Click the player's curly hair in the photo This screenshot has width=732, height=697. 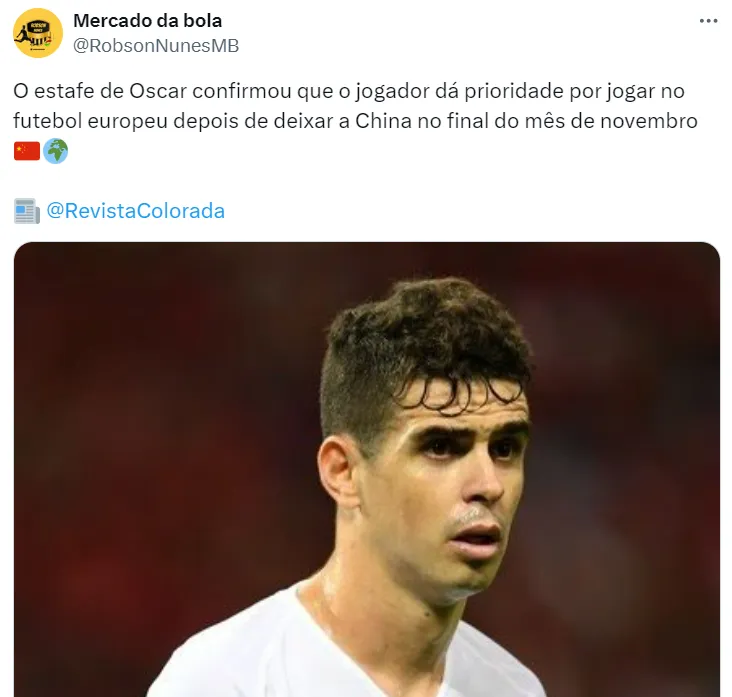click(x=429, y=336)
